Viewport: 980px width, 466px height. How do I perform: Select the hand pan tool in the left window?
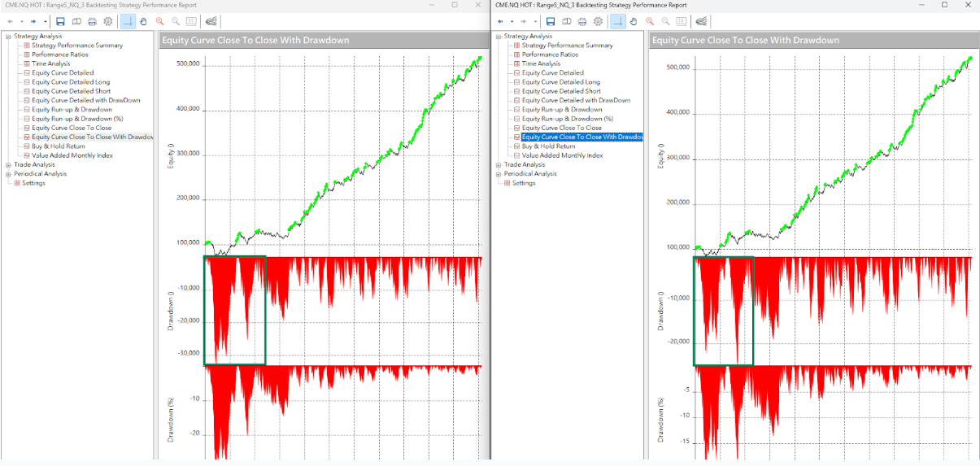142,21
